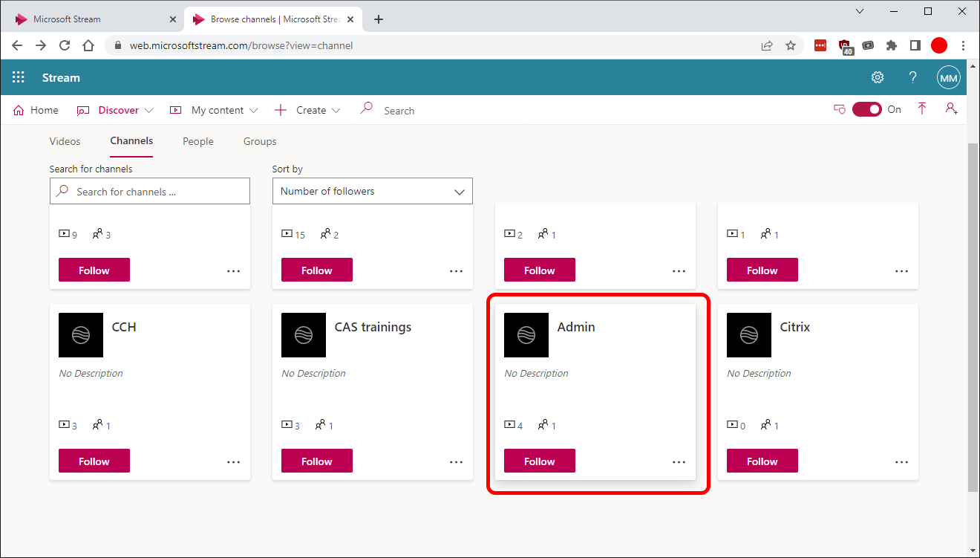
Task: Close the Microsoft Stream browser tab
Action: click(173, 19)
